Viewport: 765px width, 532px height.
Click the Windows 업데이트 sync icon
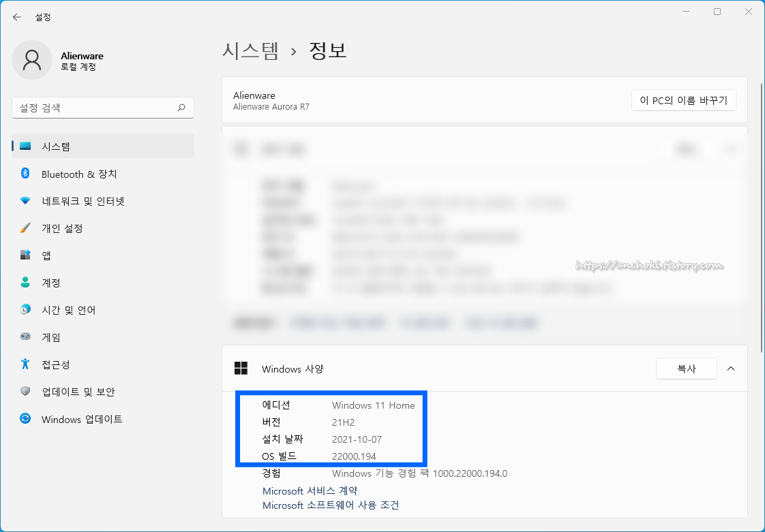pyautogui.click(x=25, y=418)
